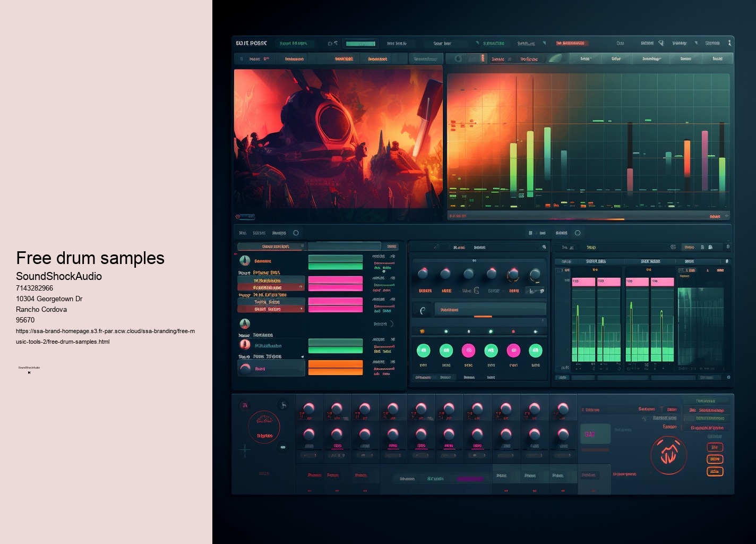Viewport: 756px width, 544px height.
Task: Select the "Free drum samples" heading
Action: 90,258
